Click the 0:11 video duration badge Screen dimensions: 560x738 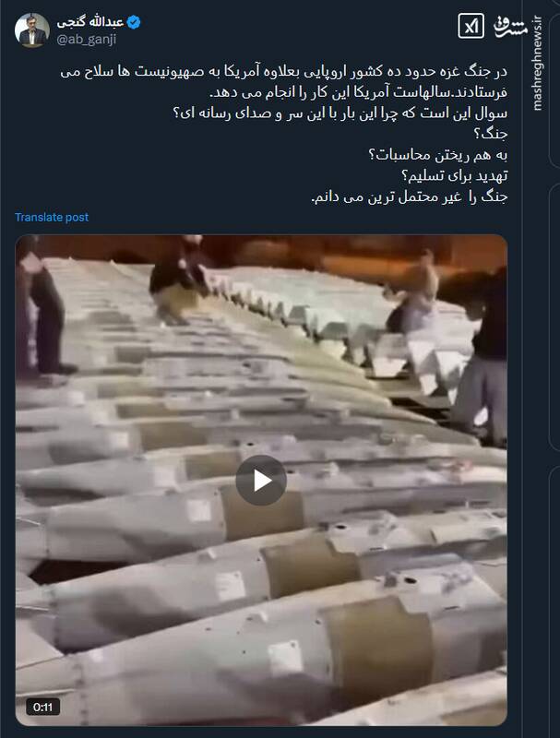click(42, 707)
